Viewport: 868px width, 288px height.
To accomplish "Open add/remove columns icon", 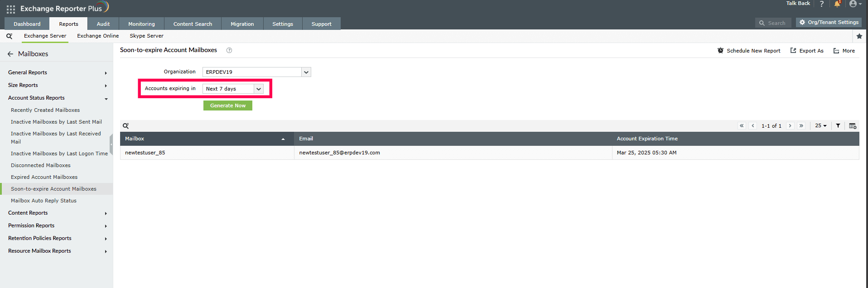I will (x=853, y=126).
